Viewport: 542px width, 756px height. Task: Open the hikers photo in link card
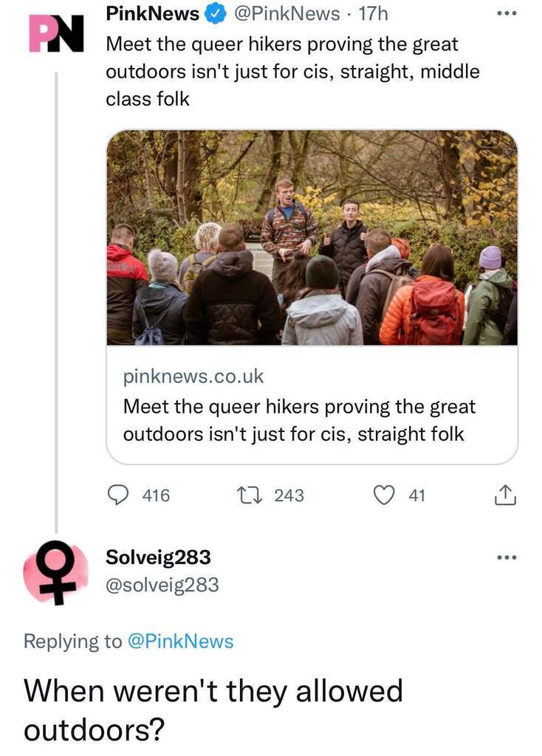(312, 238)
